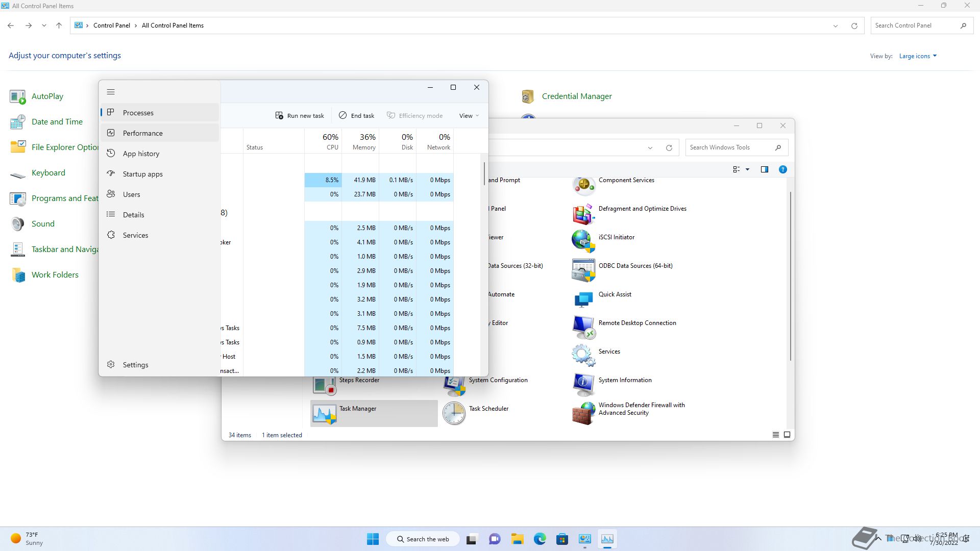Refresh the Windows Tools window
This screenshot has height=551, width=980.
(669, 148)
